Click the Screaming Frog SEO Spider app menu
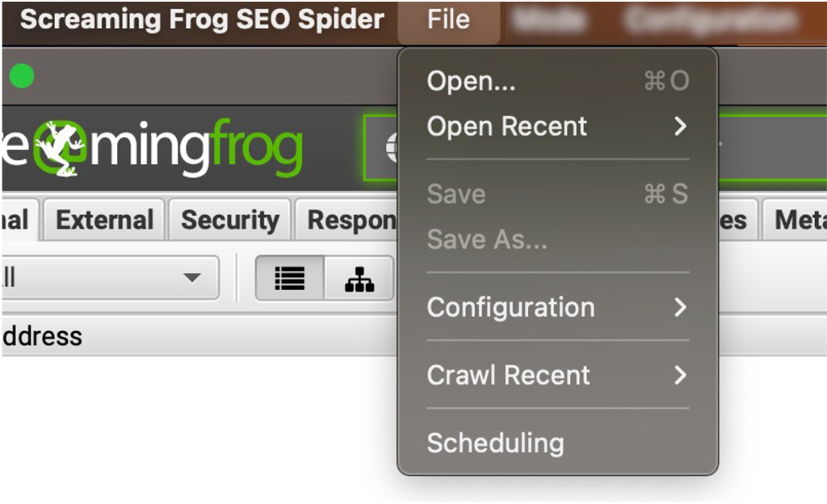The width and height of the screenshot is (827, 504). pos(202,19)
